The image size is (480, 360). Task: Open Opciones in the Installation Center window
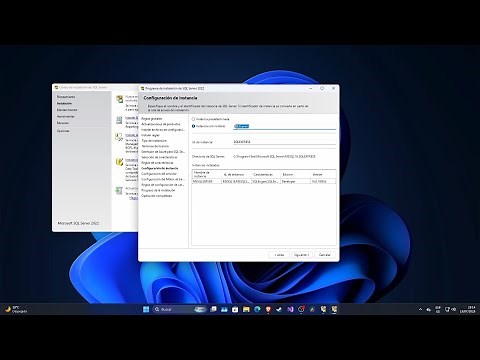(63, 131)
